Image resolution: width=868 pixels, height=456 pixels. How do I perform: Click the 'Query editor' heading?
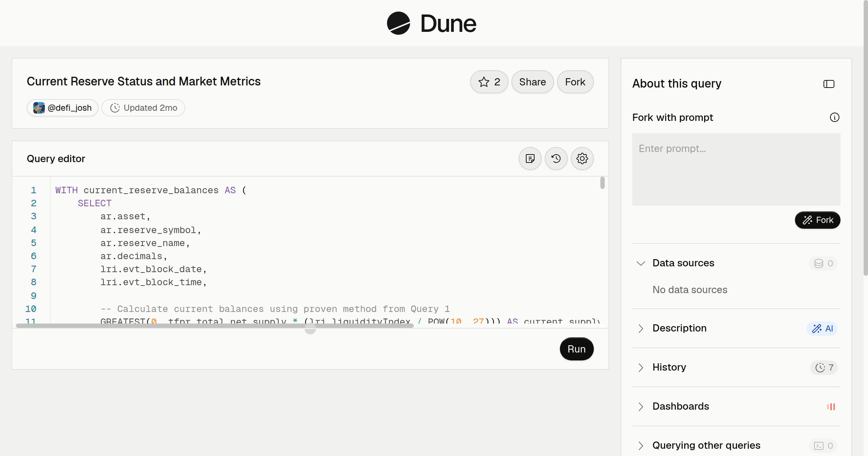click(x=56, y=159)
